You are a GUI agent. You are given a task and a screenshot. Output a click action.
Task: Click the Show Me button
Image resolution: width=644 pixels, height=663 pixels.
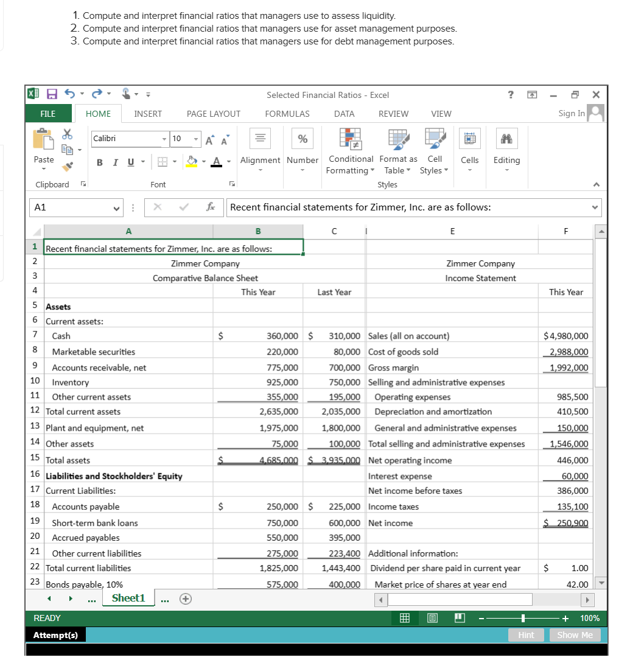click(575, 634)
